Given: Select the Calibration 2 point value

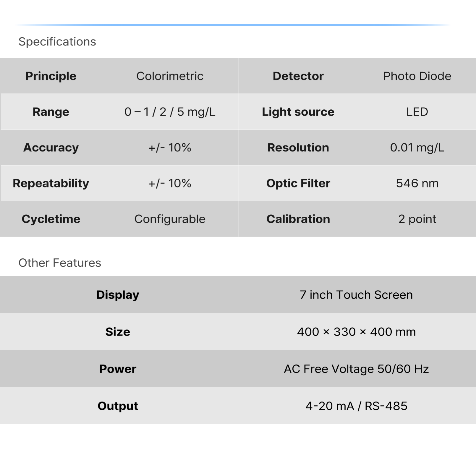Looking at the screenshot, I should point(417,219).
